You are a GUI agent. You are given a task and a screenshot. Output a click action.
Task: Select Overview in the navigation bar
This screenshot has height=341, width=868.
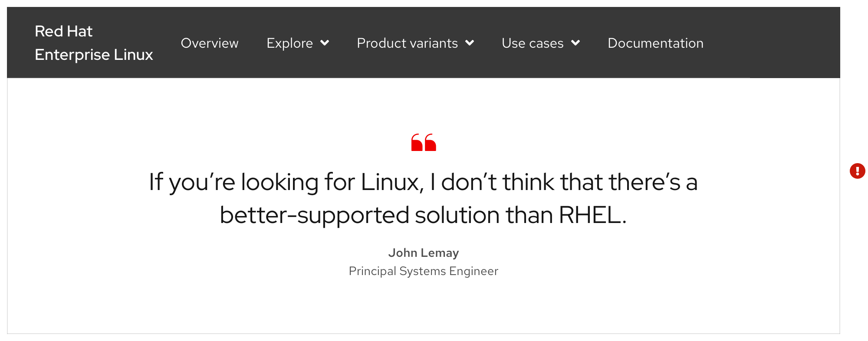click(x=210, y=43)
